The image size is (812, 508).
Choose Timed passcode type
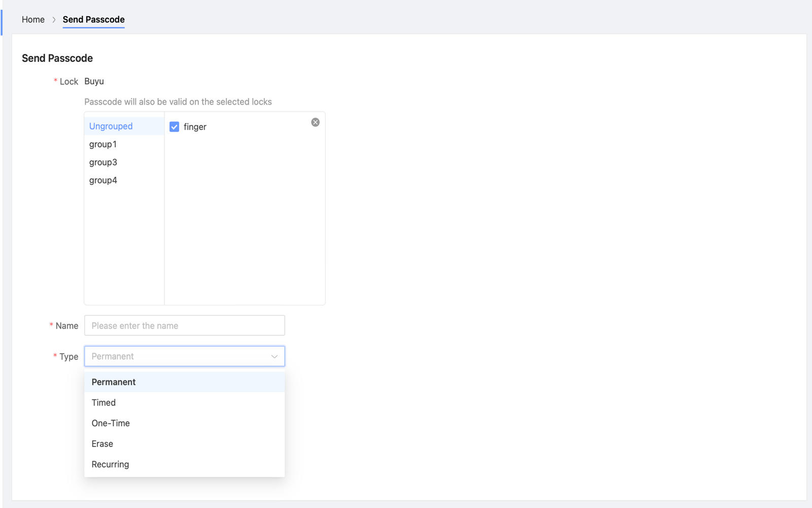[x=184, y=403]
